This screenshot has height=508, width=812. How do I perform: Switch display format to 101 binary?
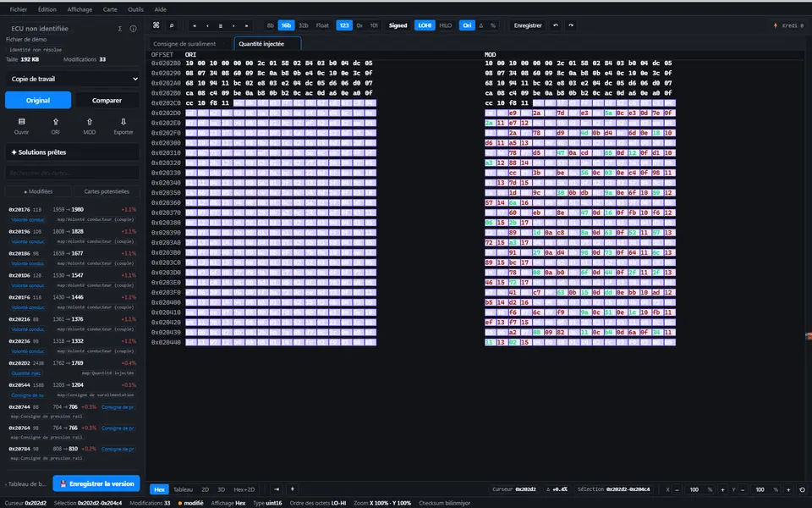pyautogui.click(x=374, y=25)
